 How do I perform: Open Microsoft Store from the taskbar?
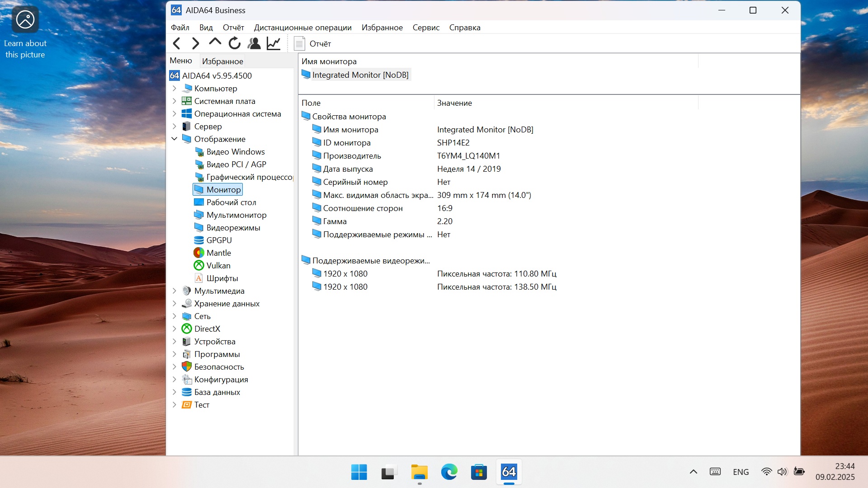[479, 472]
